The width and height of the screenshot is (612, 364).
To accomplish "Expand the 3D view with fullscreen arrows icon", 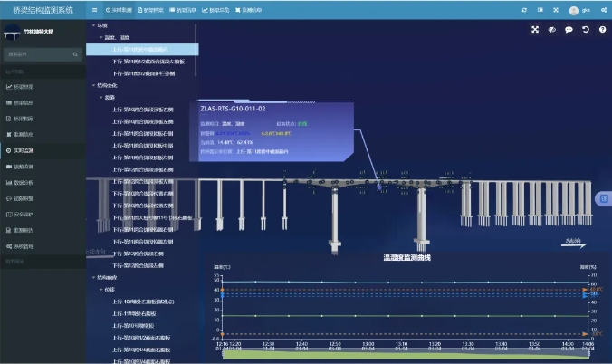I will point(535,29).
